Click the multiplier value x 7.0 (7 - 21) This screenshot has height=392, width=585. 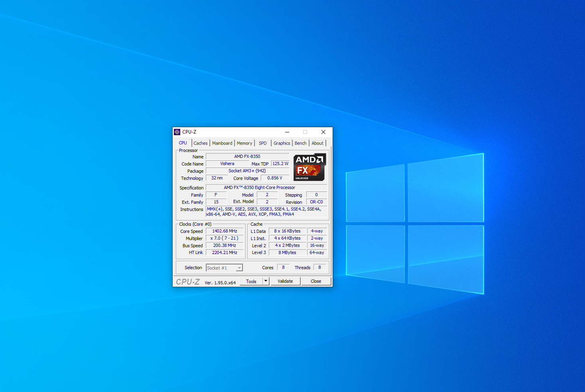(x=225, y=238)
